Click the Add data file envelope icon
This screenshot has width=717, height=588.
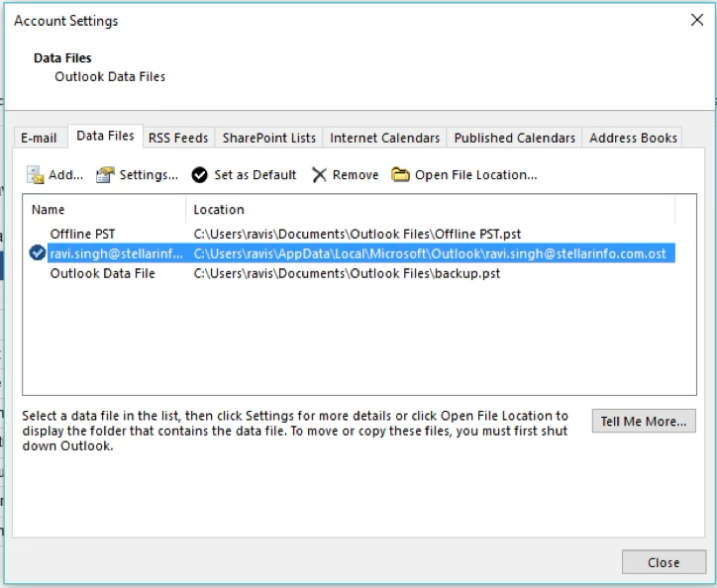coord(36,174)
